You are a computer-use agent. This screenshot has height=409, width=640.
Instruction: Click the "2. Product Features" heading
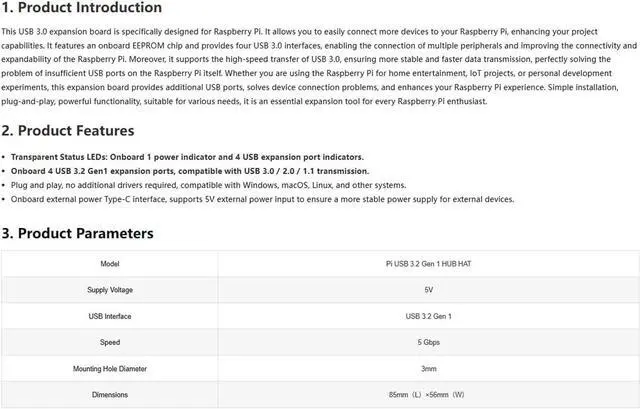[x=68, y=131]
